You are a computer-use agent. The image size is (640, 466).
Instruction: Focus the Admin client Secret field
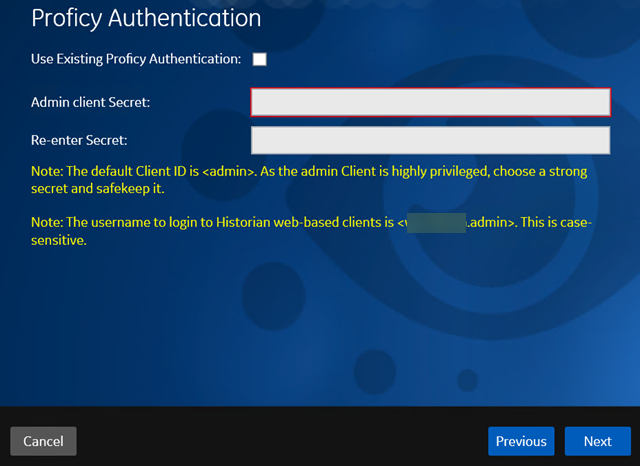point(431,102)
